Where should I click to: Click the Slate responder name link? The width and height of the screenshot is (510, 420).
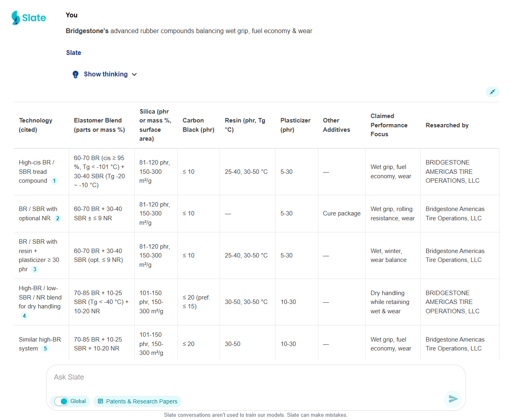point(74,53)
